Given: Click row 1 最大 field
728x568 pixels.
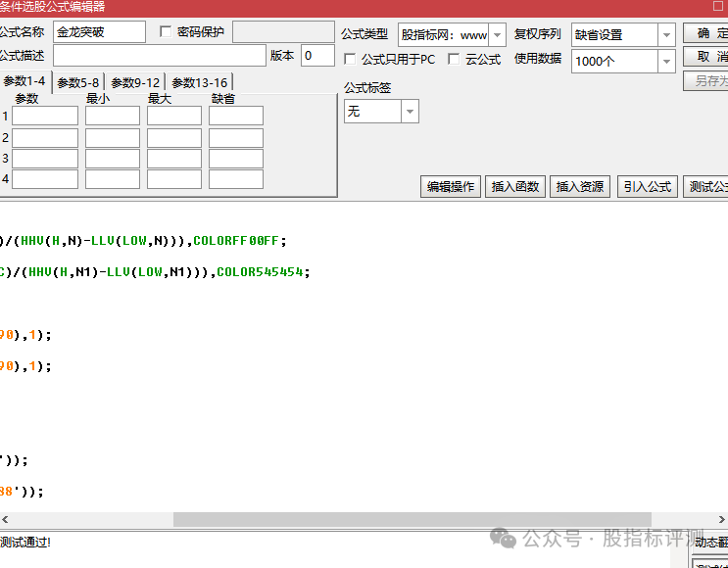Looking at the screenshot, I should click(174, 116).
